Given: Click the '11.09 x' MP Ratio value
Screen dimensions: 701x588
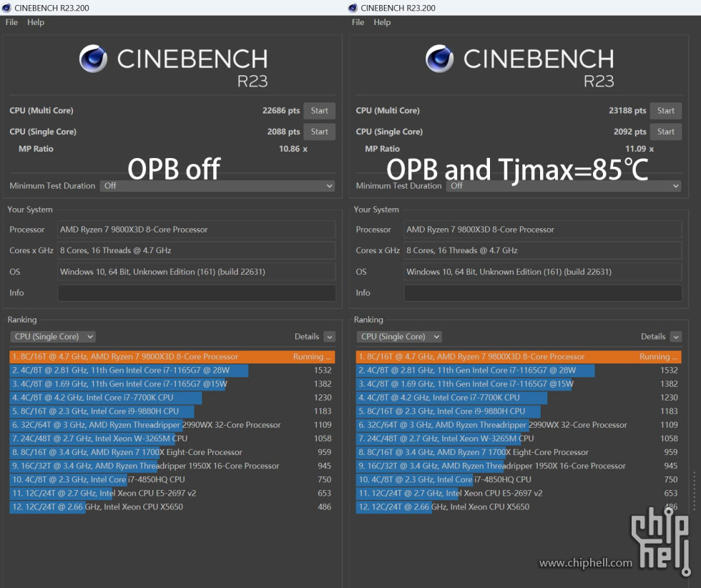Looking at the screenshot, I should click(639, 149).
